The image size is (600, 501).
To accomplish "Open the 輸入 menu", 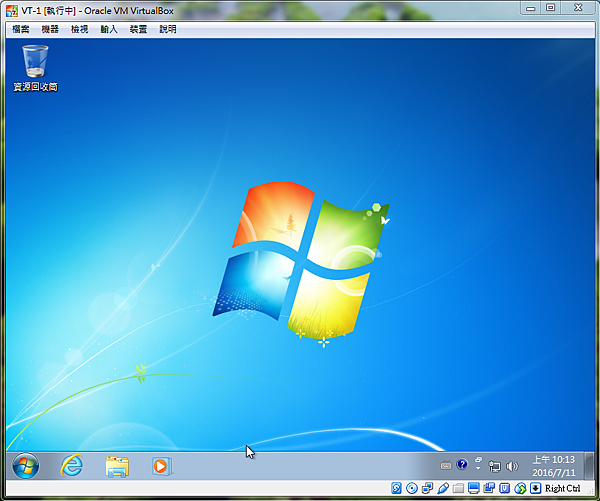I will [109, 29].
